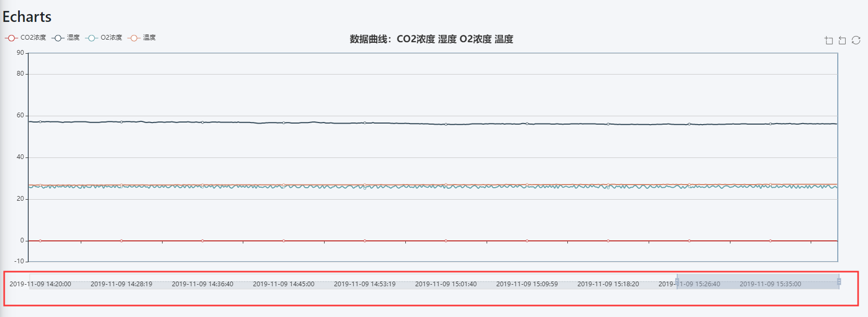Click the Echarts page heading

[27, 17]
